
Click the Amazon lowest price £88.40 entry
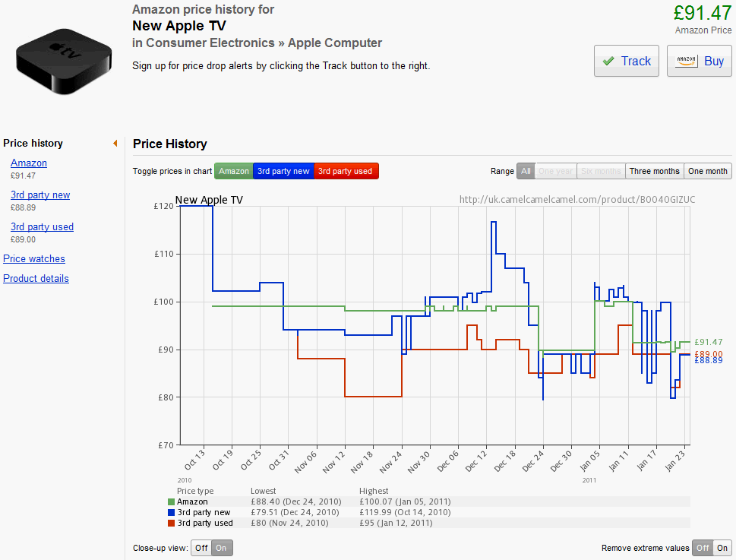coord(296,501)
